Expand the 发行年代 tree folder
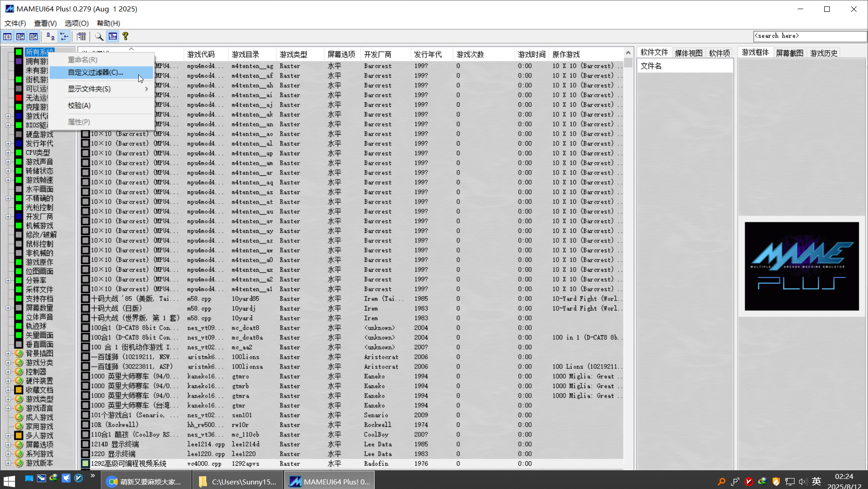The image size is (868, 489). pos(8,143)
